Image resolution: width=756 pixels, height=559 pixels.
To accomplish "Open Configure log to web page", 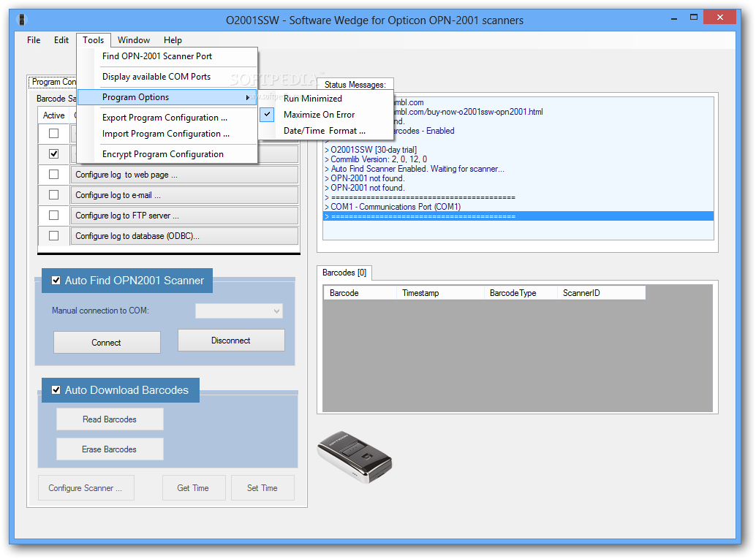I will (184, 175).
